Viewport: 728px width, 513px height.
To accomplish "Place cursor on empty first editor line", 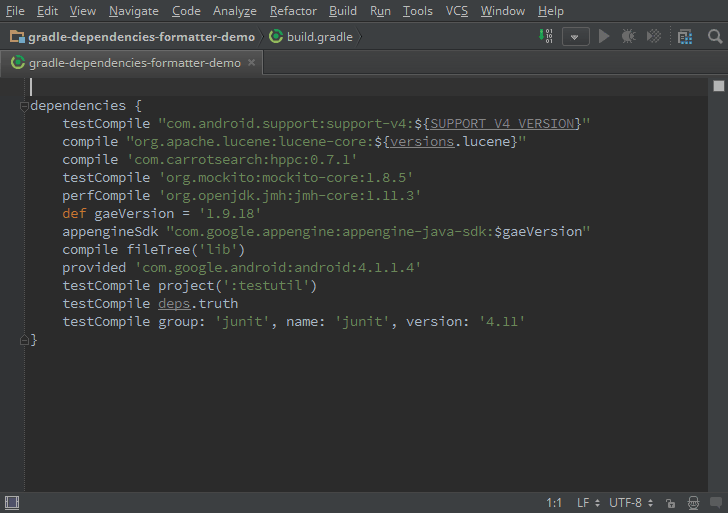I will pyautogui.click(x=367, y=87).
